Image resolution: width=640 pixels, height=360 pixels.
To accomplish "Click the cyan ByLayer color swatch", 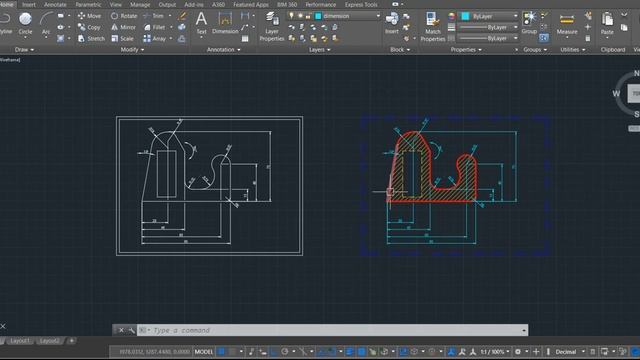I will pyautogui.click(x=465, y=16).
